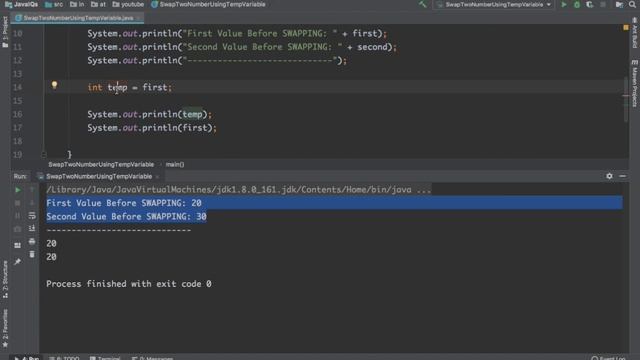Click the stop square in Run panel

click(18, 203)
